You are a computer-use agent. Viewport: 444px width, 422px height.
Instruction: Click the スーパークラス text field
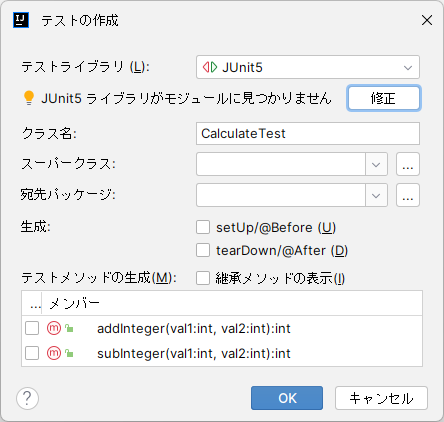click(x=281, y=164)
